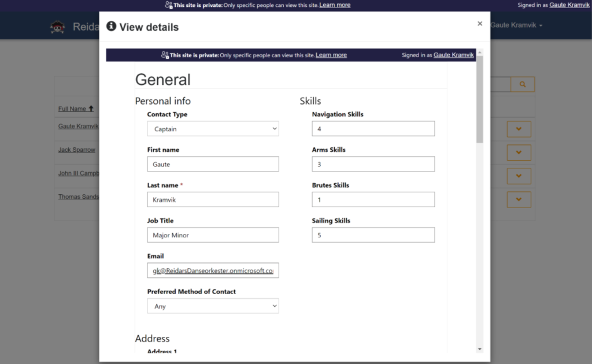
Task: Open the Contact Type dropdown
Action: point(213,129)
